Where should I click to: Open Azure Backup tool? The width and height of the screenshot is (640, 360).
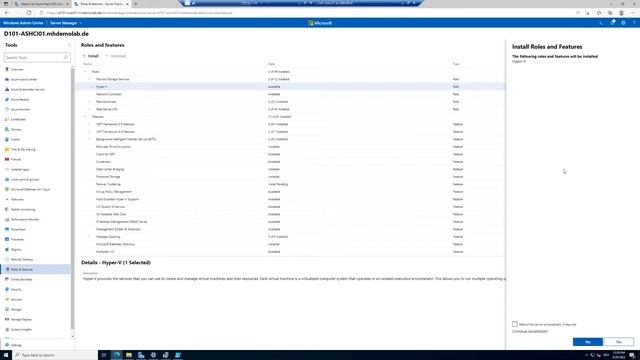(x=20, y=100)
